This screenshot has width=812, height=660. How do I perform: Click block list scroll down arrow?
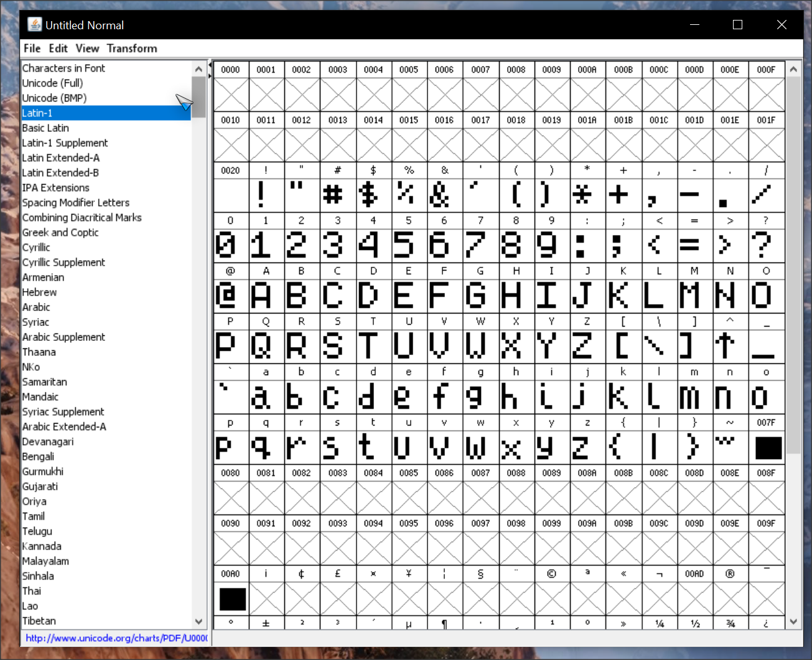pos(198,621)
